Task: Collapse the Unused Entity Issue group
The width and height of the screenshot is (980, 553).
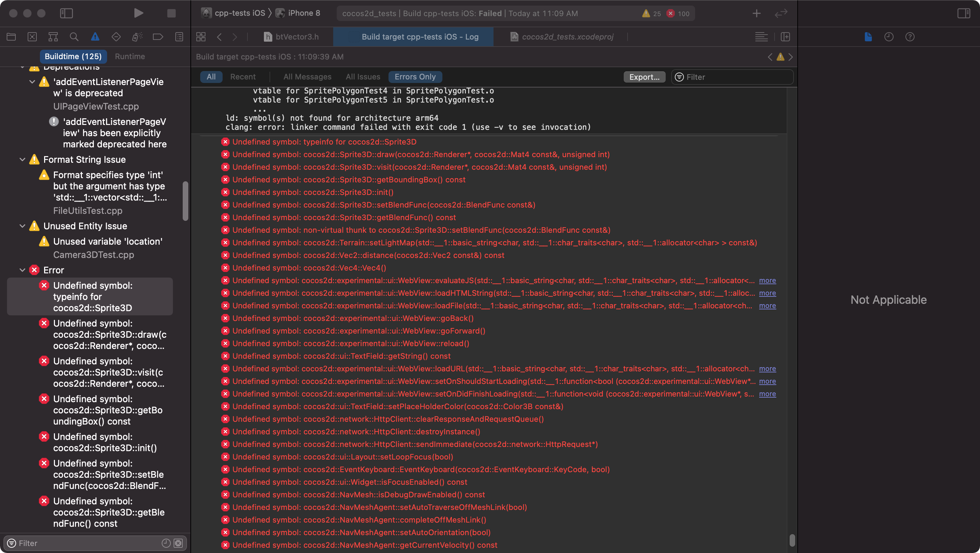Action: coord(22,226)
